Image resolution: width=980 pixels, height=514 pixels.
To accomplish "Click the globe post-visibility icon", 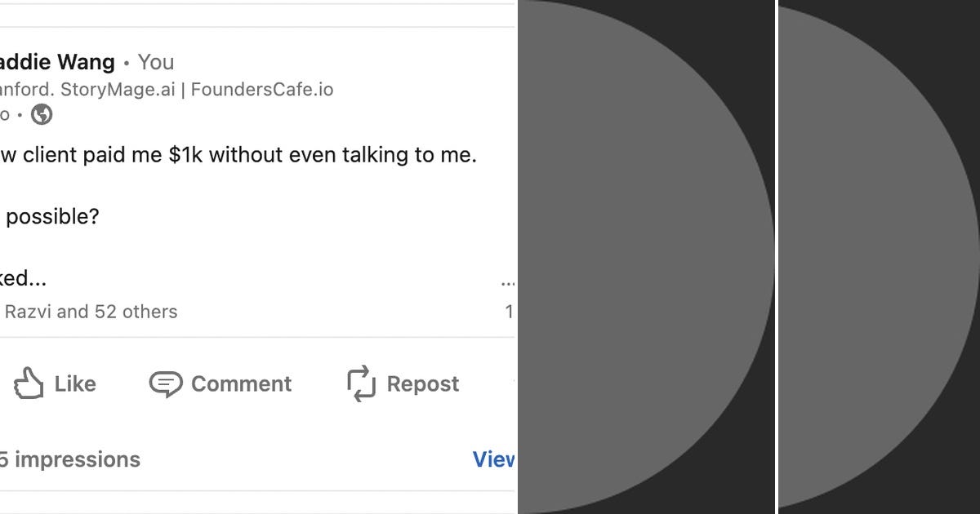I will (x=41, y=116).
